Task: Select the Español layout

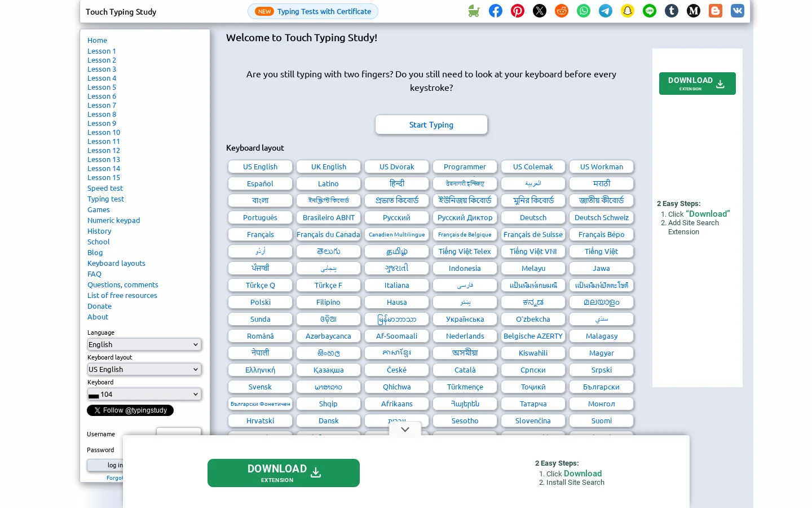Action: pos(260,183)
